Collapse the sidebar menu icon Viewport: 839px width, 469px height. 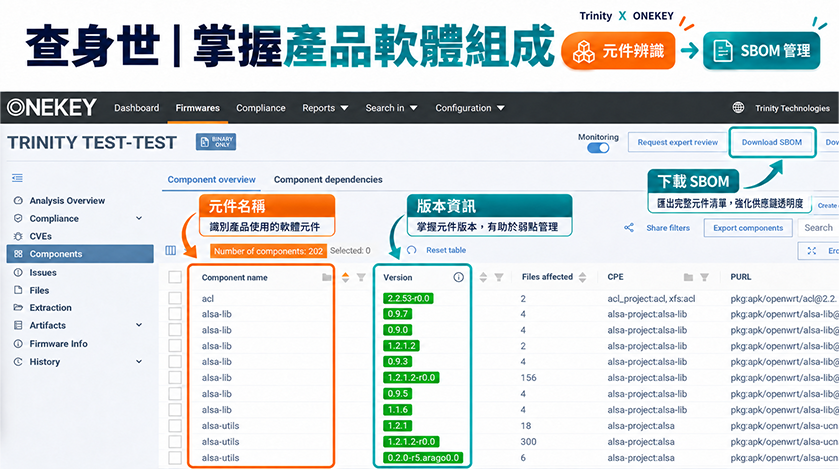pos(18,178)
